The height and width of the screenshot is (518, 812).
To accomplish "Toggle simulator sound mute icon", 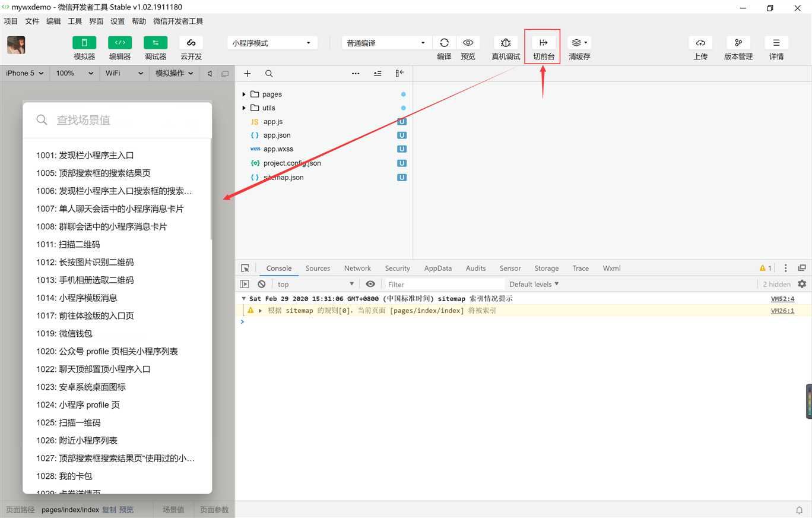I will click(210, 74).
